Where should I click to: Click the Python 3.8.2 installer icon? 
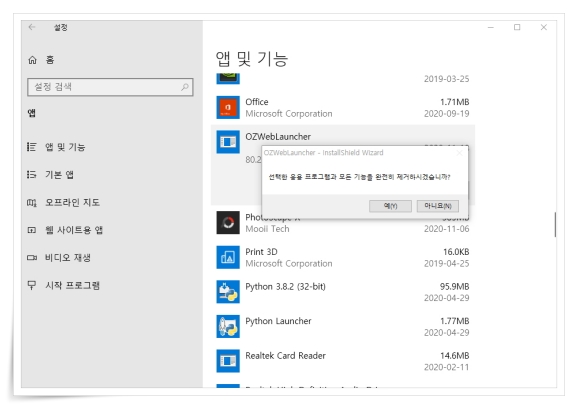click(228, 292)
